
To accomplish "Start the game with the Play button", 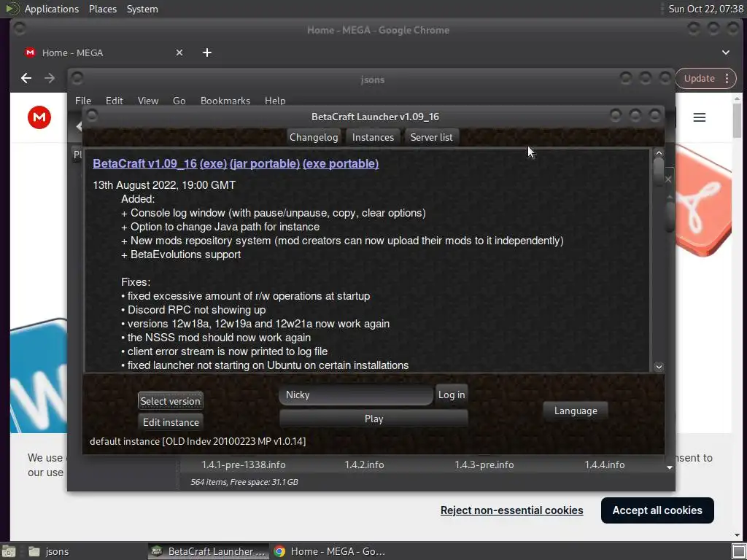I will [373, 419].
